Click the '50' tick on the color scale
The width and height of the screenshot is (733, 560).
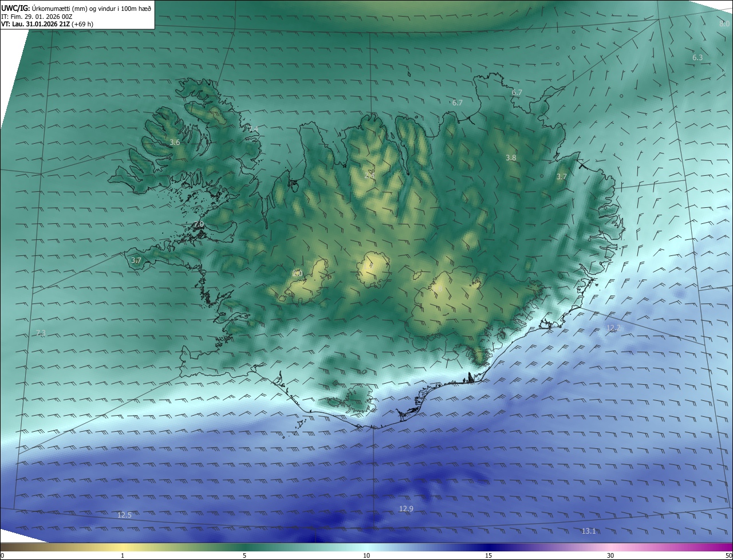[728, 555]
